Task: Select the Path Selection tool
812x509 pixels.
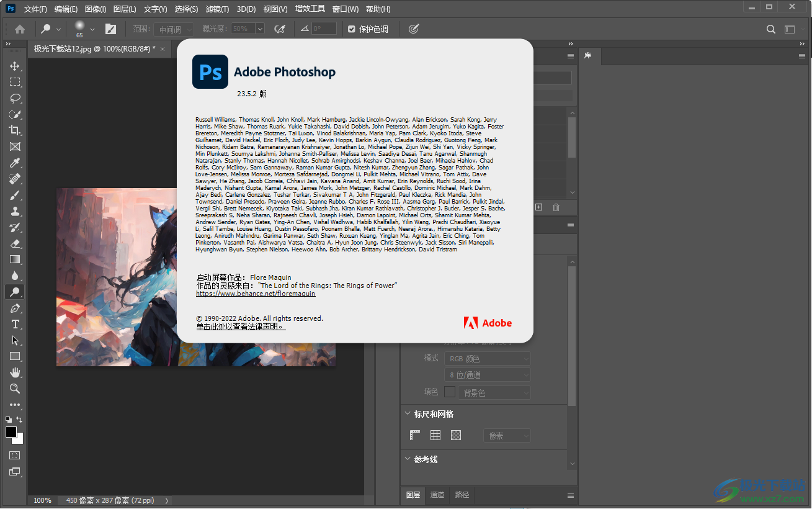Action: pyautogui.click(x=15, y=340)
